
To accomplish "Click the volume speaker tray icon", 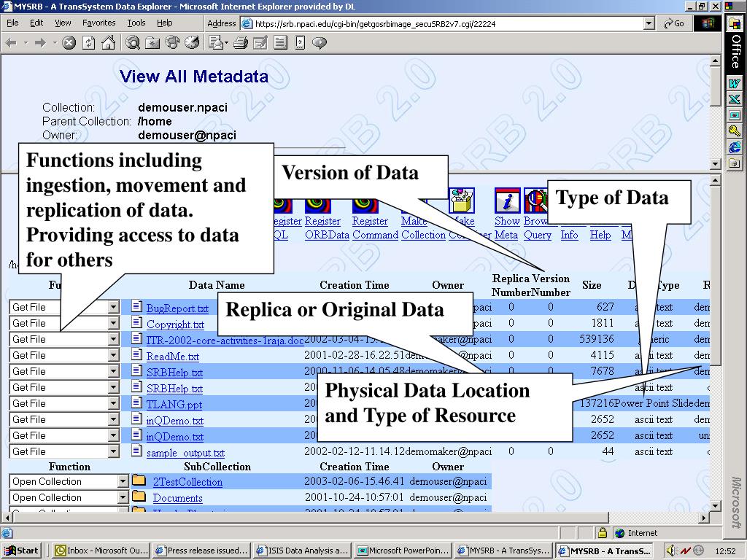I will [672, 551].
